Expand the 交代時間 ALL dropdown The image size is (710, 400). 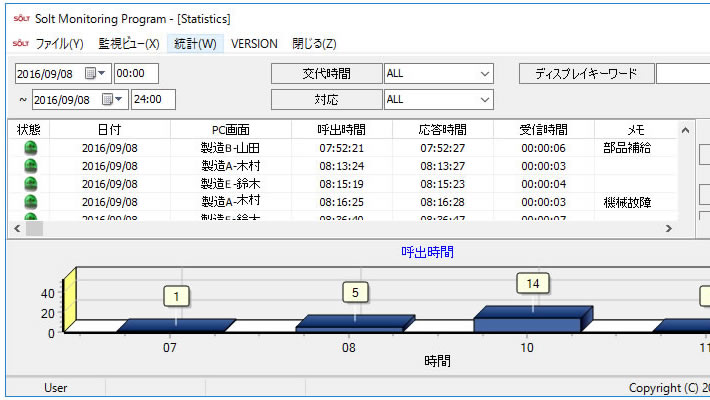[x=485, y=74]
